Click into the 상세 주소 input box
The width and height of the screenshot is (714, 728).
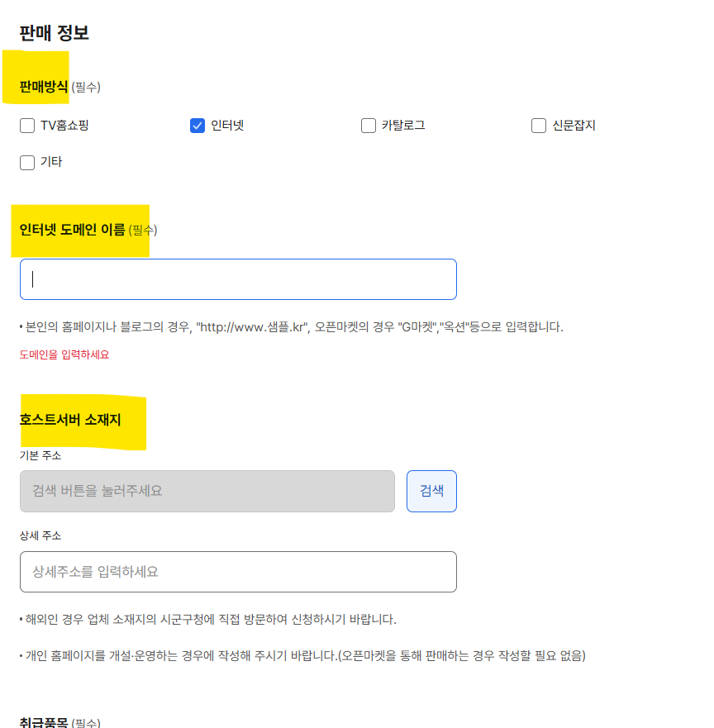238,572
